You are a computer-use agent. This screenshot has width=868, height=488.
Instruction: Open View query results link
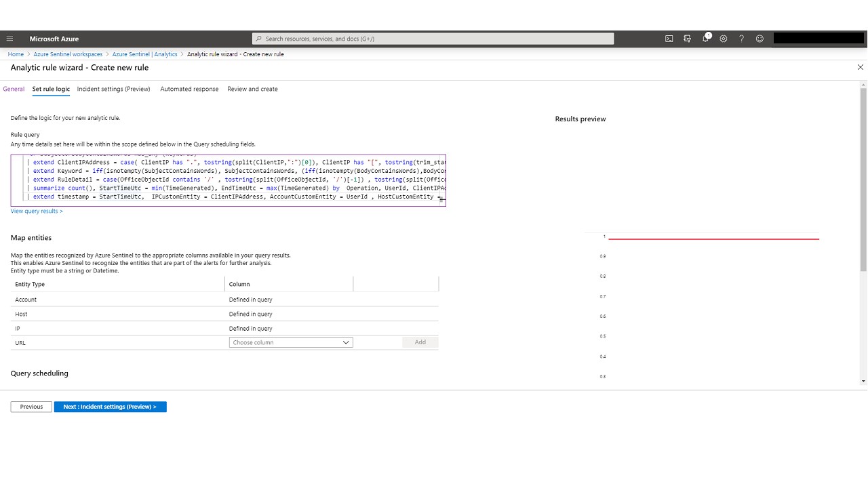(37, 211)
